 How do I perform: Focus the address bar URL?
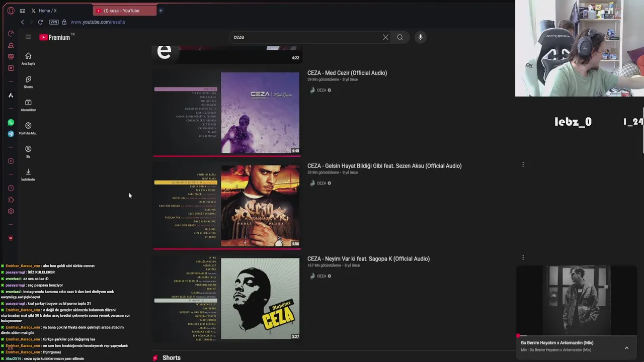(x=98, y=22)
